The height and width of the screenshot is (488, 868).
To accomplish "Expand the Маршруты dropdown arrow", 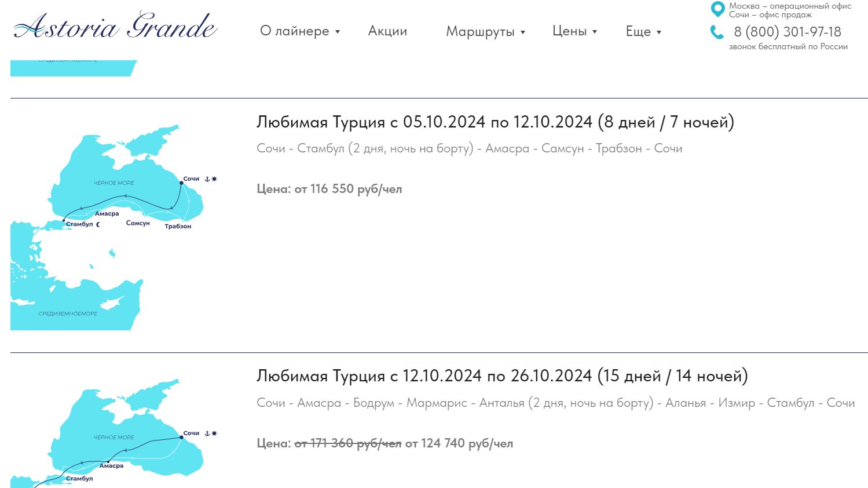I will click(x=523, y=32).
